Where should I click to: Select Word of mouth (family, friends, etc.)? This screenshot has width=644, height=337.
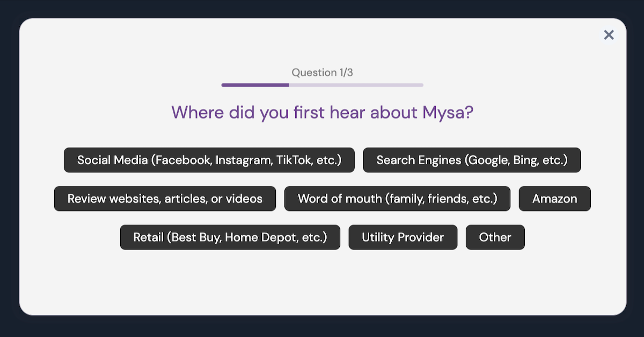(397, 199)
